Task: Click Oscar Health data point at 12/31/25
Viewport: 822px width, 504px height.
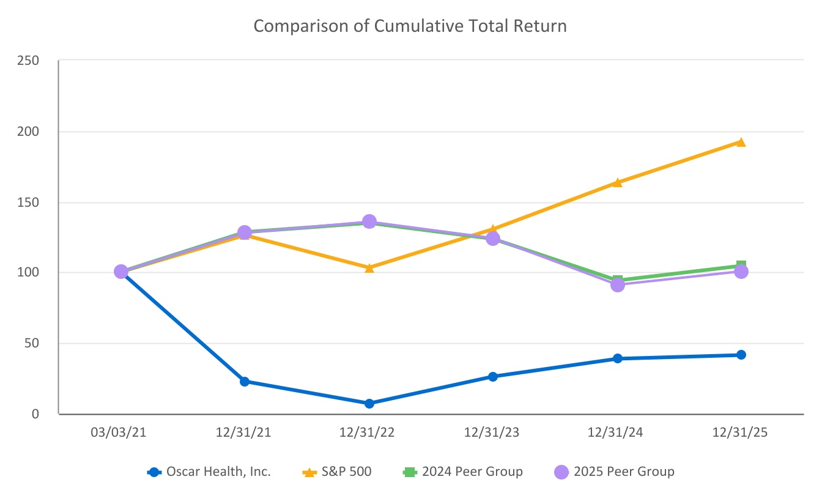Action: 741,355
